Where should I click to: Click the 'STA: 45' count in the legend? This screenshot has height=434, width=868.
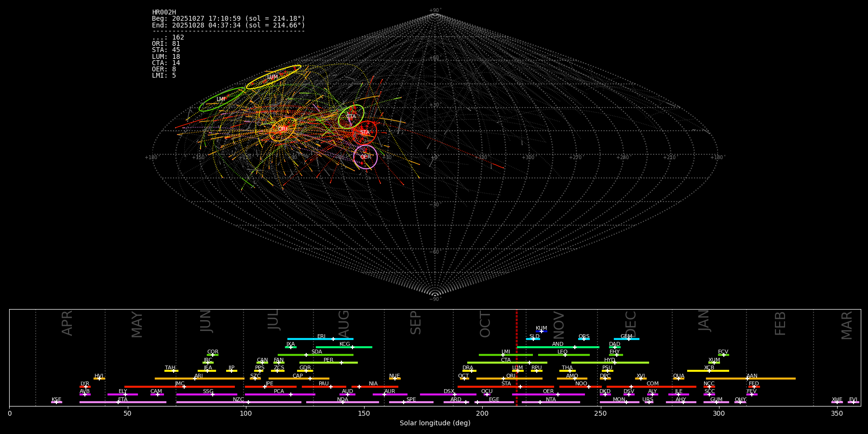coord(166,50)
